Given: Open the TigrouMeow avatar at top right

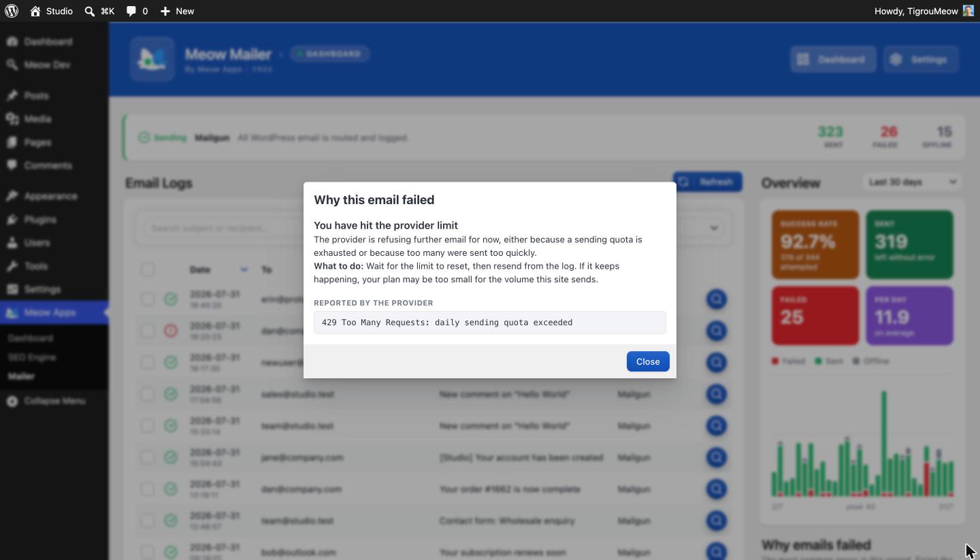Looking at the screenshot, I should 968,11.
